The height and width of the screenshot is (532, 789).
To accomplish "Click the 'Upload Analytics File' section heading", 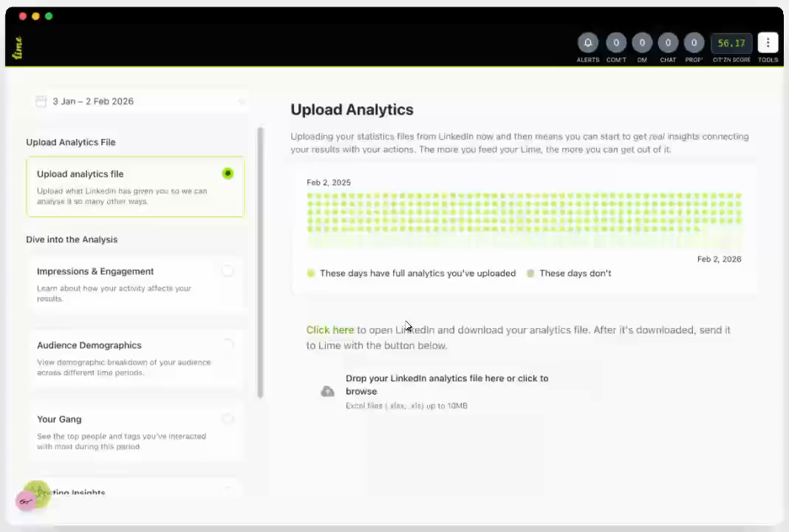I will pyautogui.click(x=71, y=143).
